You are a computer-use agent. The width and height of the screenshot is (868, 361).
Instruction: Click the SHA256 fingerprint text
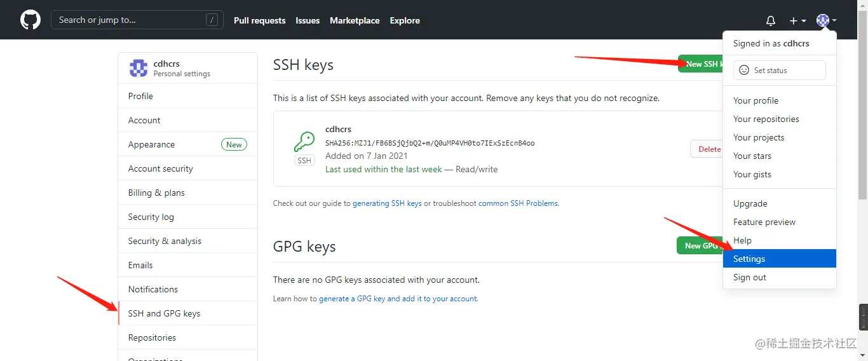(x=430, y=143)
